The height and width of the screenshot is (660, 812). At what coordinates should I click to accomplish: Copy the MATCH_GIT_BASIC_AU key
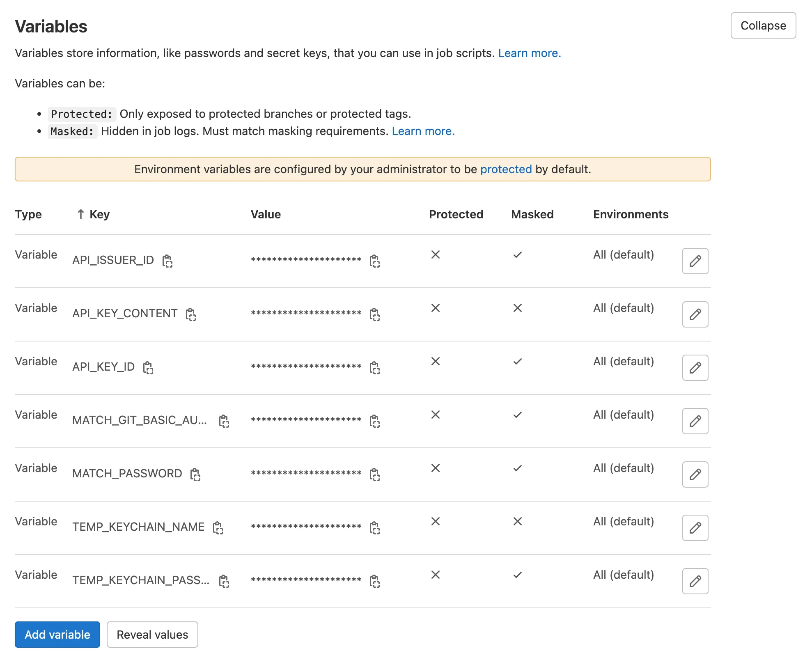[x=224, y=422]
